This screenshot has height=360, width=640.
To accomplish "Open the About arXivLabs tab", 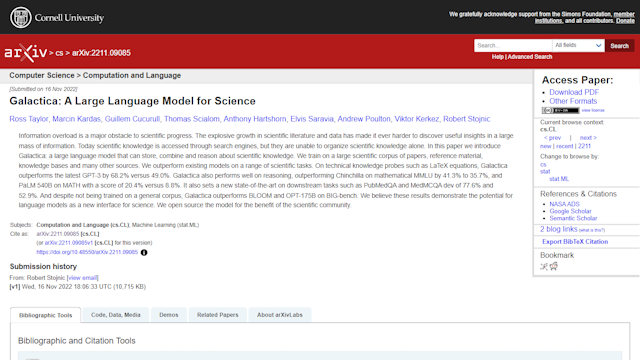I will [x=280, y=315].
